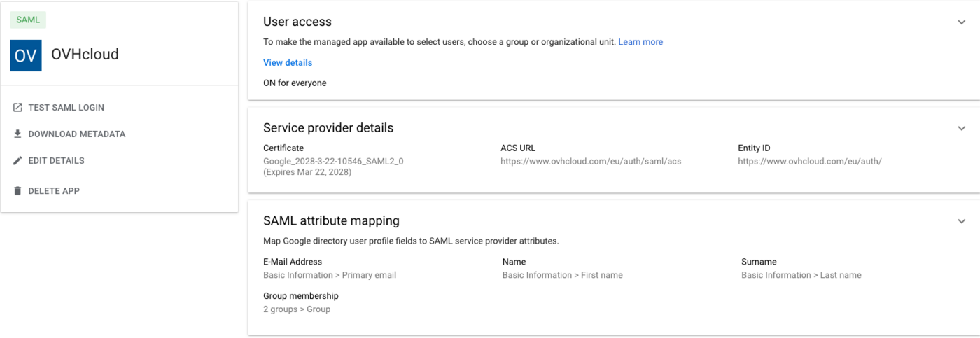Click the Google certificate name
This screenshot has width=980, height=338.
(x=333, y=162)
